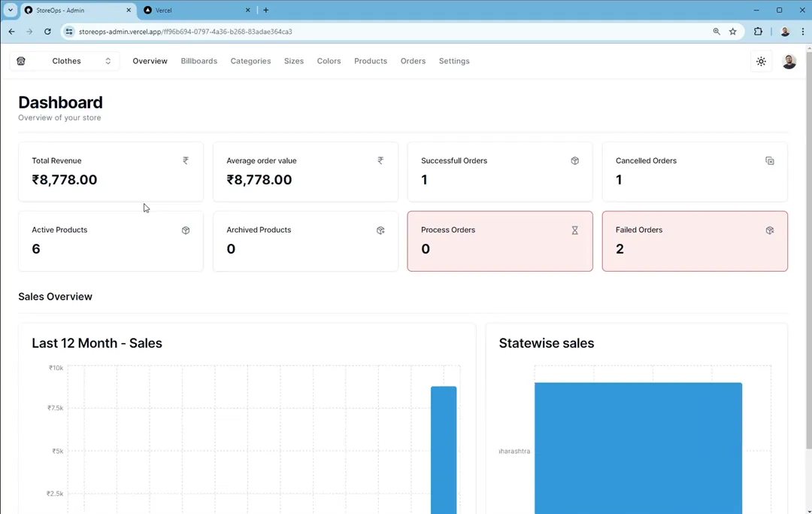Click the Last 12 Month - Sales title
The width and height of the screenshot is (812, 514).
point(97,343)
